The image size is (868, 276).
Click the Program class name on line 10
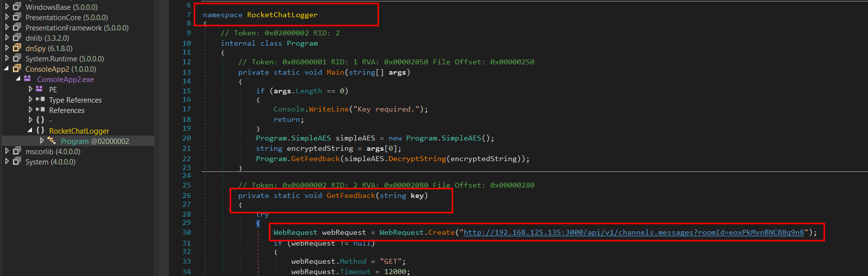[x=302, y=43]
